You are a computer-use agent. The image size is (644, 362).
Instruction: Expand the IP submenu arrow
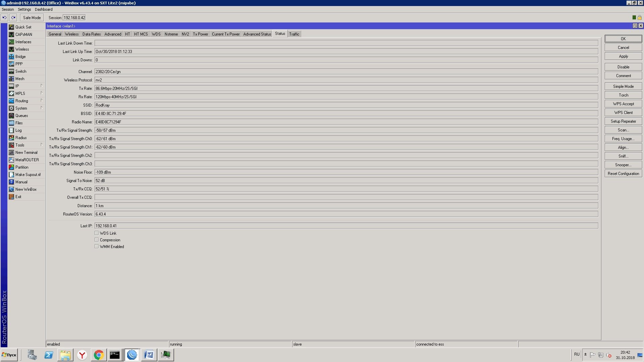(42, 86)
